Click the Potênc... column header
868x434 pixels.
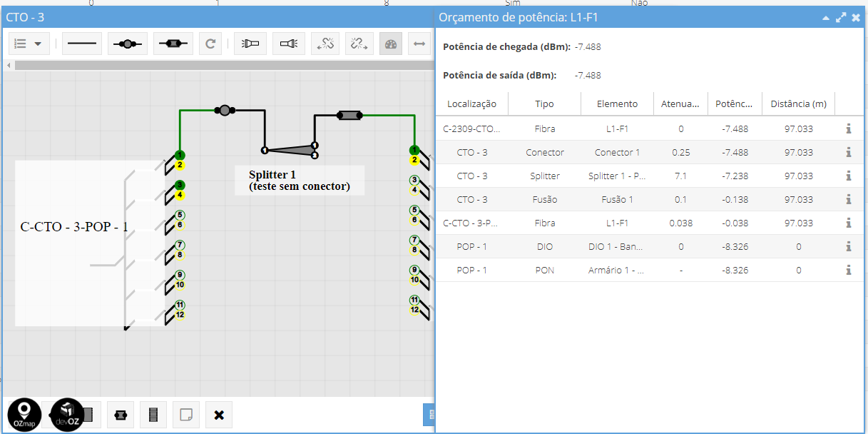[735, 104]
